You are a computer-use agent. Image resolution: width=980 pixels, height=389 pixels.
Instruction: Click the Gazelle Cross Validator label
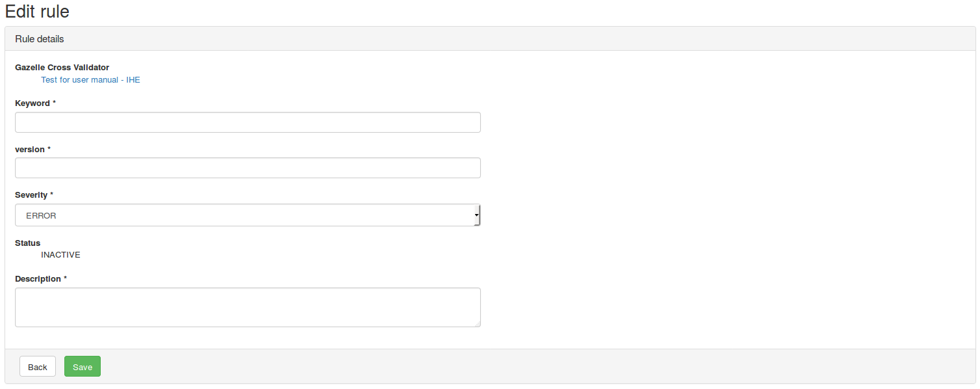tap(62, 68)
